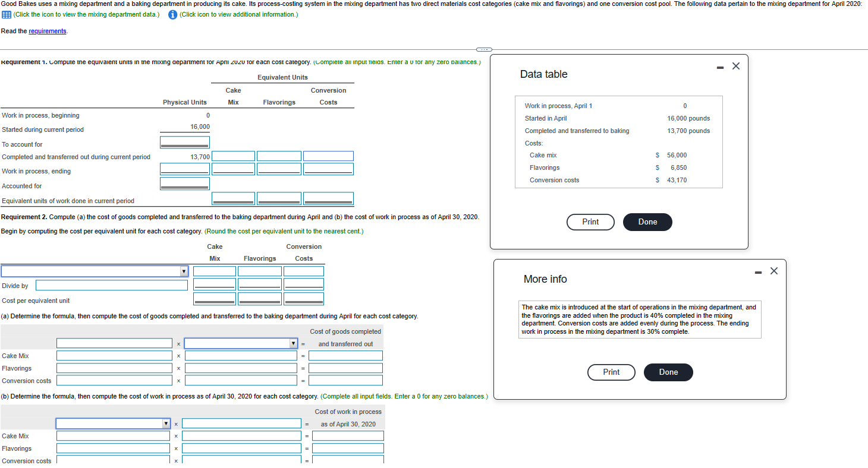Click the mixing department data table icon
Screen dimensions: 868x468
click(x=6, y=15)
